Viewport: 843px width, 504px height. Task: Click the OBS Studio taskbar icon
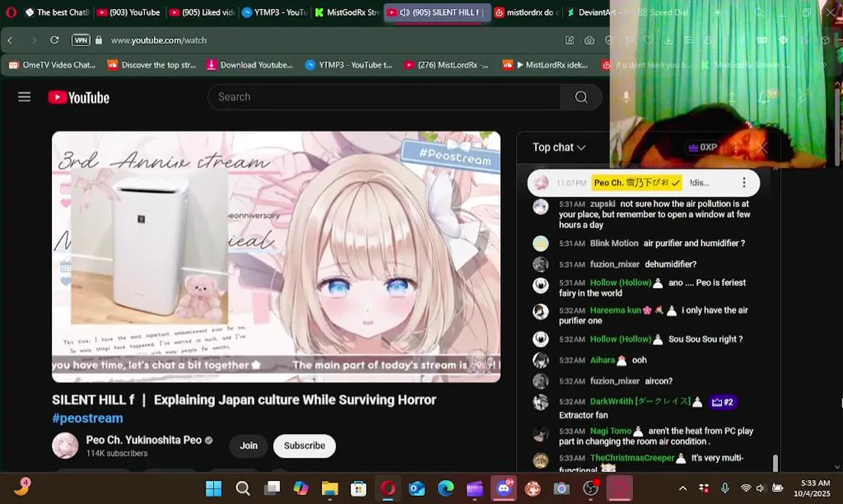coord(591,488)
